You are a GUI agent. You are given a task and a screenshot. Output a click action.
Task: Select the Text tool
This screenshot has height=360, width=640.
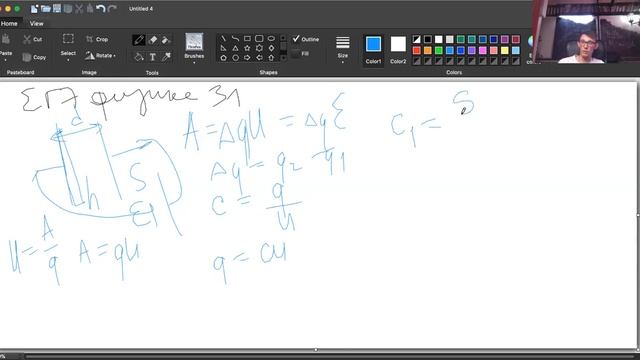(x=153, y=57)
